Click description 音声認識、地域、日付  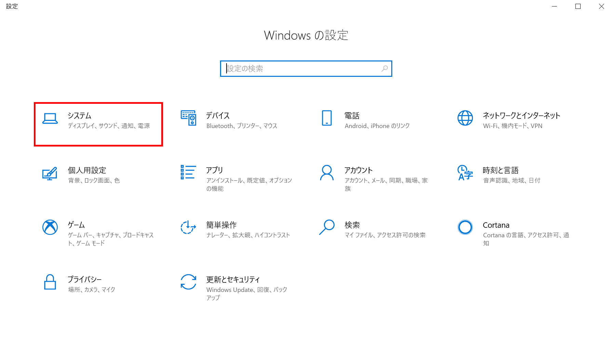pyautogui.click(x=512, y=181)
